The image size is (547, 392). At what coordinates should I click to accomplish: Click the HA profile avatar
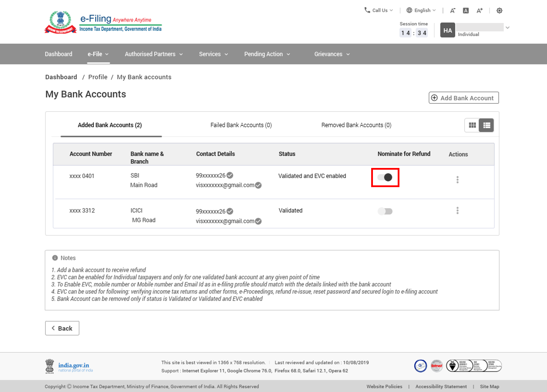click(448, 30)
